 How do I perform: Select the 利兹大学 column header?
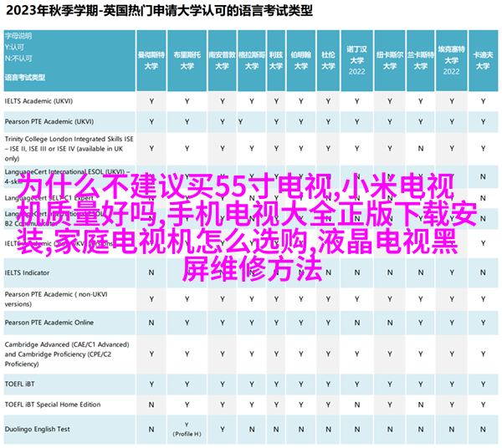[276, 60]
